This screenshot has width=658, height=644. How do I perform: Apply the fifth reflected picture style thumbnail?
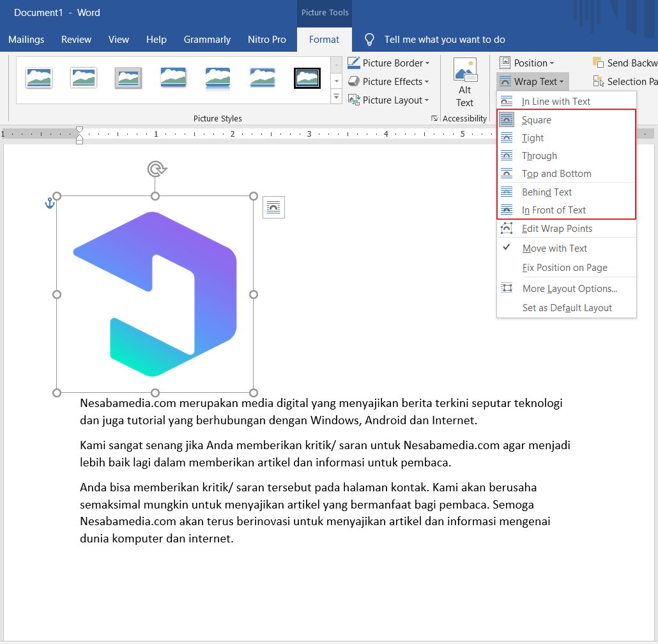(217, 79)
